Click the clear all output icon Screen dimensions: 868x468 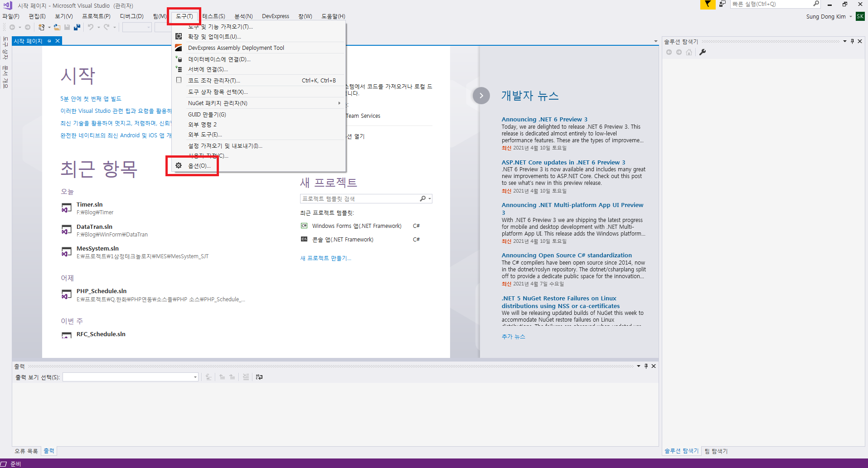pyautogui.click(x=246, y=377)
